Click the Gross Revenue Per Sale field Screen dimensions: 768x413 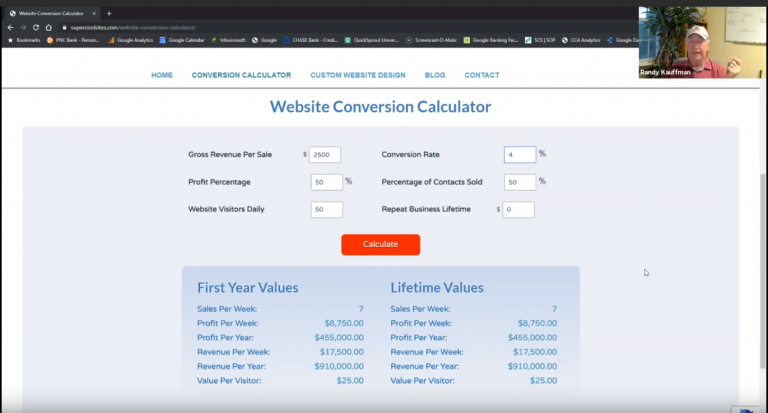[325, 154]
